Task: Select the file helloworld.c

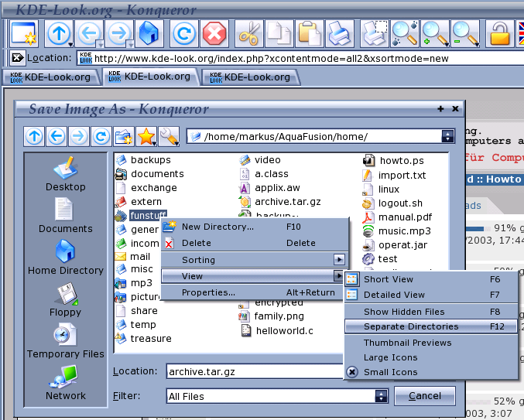Action: pyautogui.click(x=277, y=330)
